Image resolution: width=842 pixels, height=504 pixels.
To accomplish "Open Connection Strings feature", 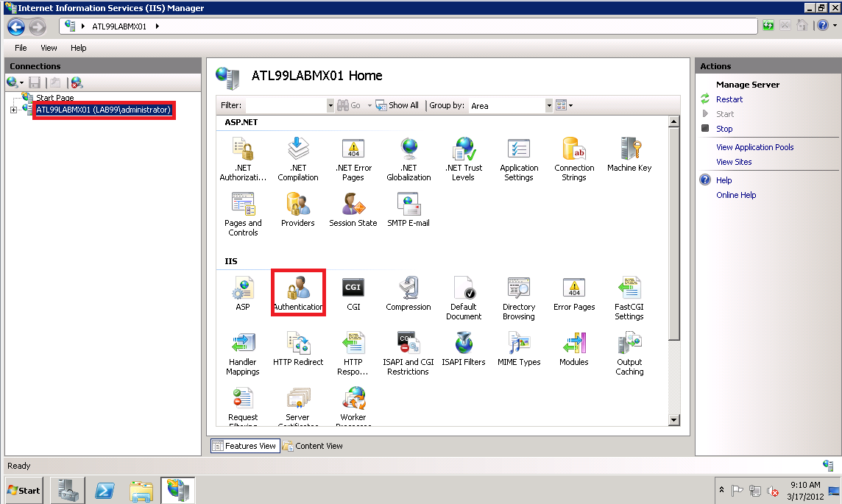I will point(574,159).
